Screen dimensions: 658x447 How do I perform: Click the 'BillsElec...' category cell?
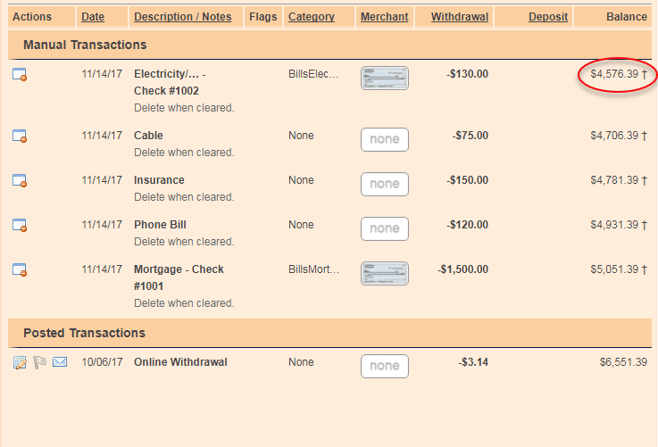pos(313,74)
